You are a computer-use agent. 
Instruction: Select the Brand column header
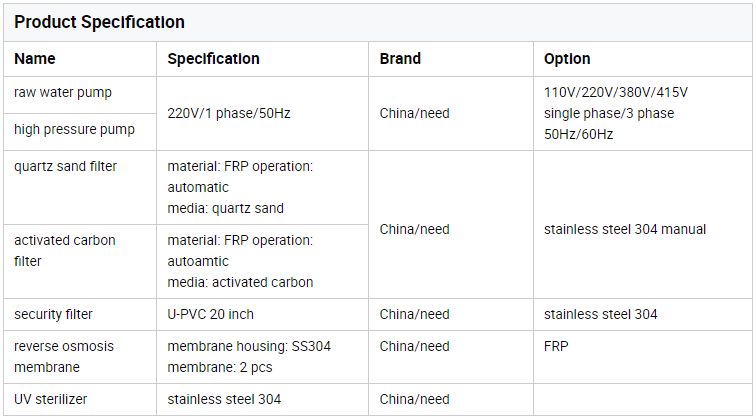tap(400, 59)
